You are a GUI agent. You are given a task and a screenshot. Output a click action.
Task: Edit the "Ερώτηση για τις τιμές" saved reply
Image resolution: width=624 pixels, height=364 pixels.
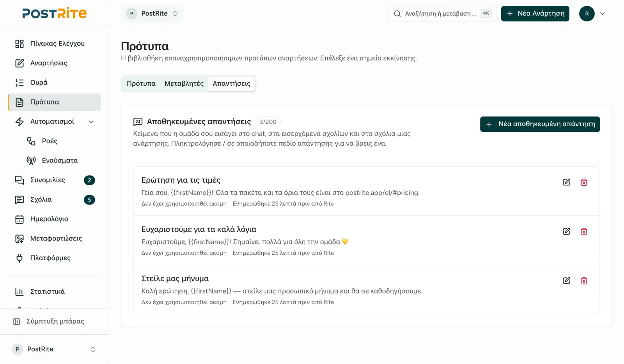[x=566, y=182]
